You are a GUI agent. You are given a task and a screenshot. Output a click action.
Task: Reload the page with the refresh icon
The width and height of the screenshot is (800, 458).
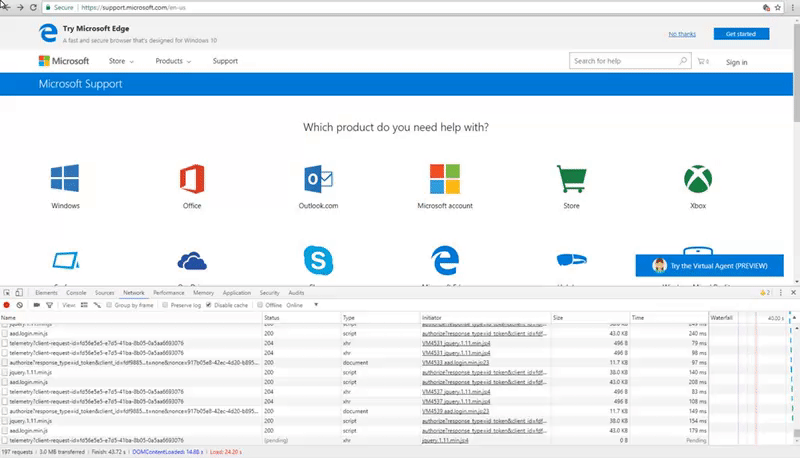[x=33, y=7]
